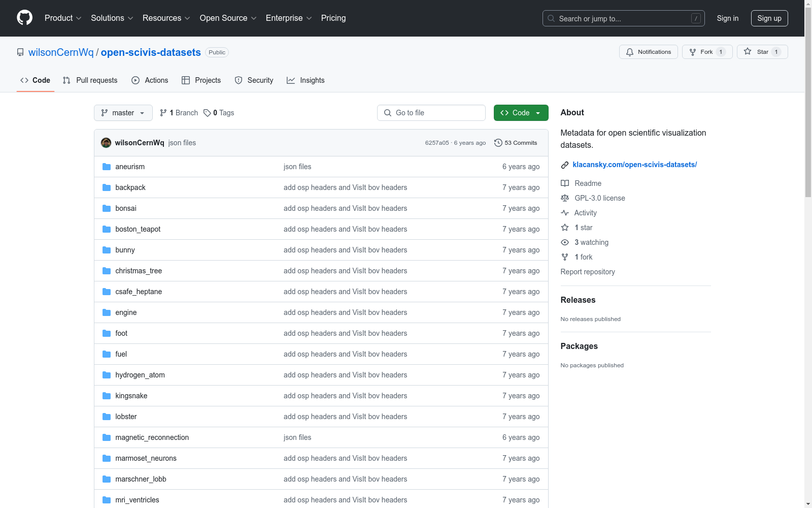Click the folder icon beside hydrogen_atom
This screenshot has width=812, height=508.
coord(107,375)
